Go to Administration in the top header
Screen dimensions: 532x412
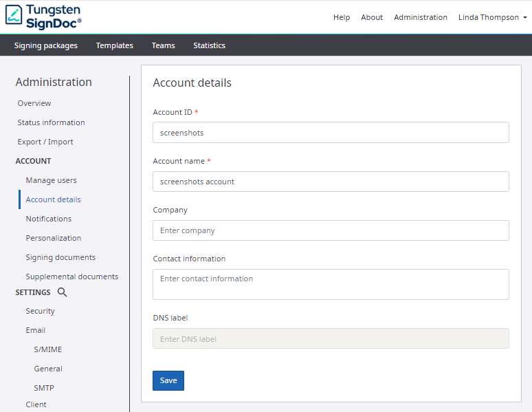pyautogui.click(x=421, y=17)
